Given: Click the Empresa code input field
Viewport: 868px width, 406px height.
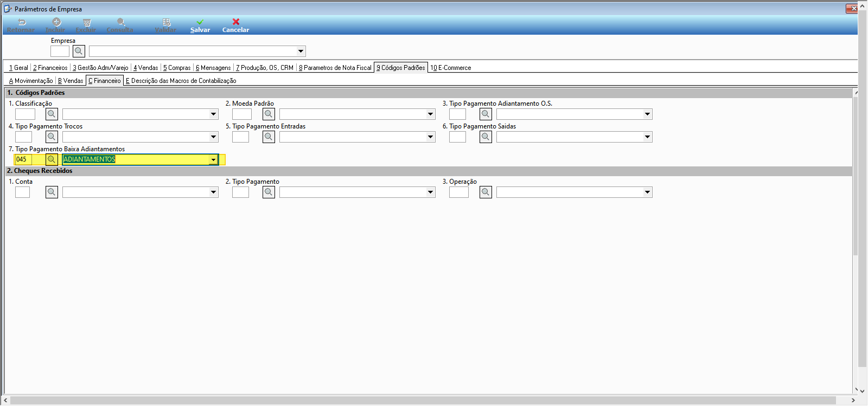Looking at the screenshot, I should 60,51.
